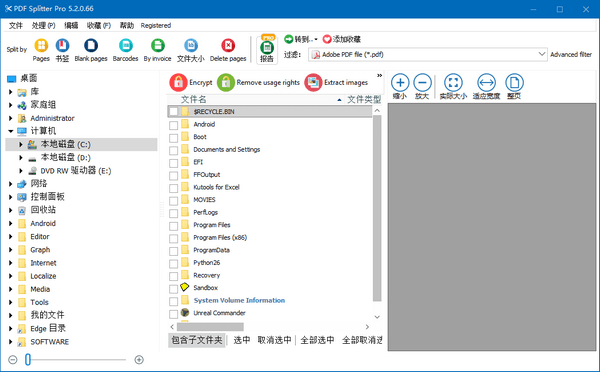Click the Encrypt lock icon
The image size is (600, 372).
point(178,82)
